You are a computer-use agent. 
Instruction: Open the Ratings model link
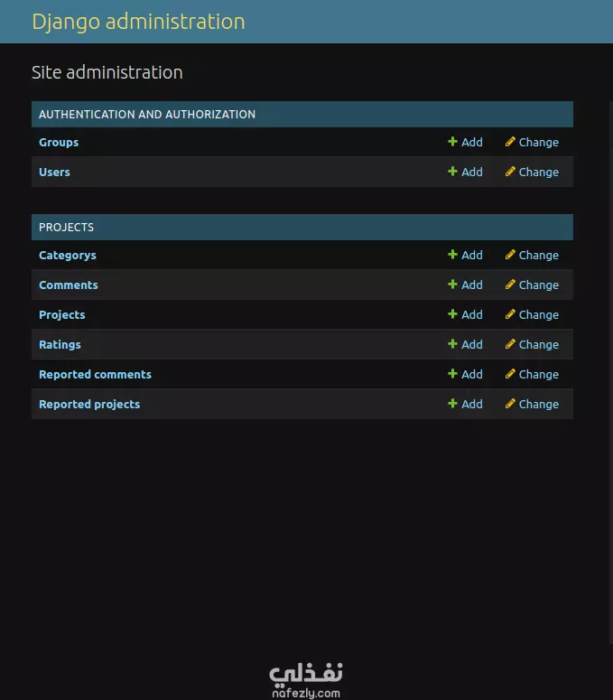pyautogui.click(x=60, y=345)
